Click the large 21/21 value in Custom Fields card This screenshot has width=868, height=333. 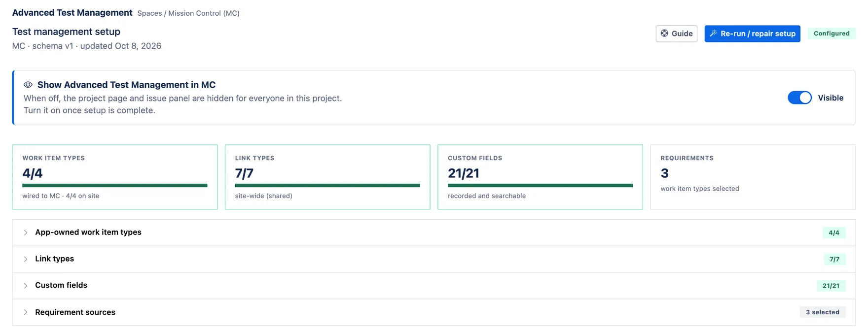(464, 173)
